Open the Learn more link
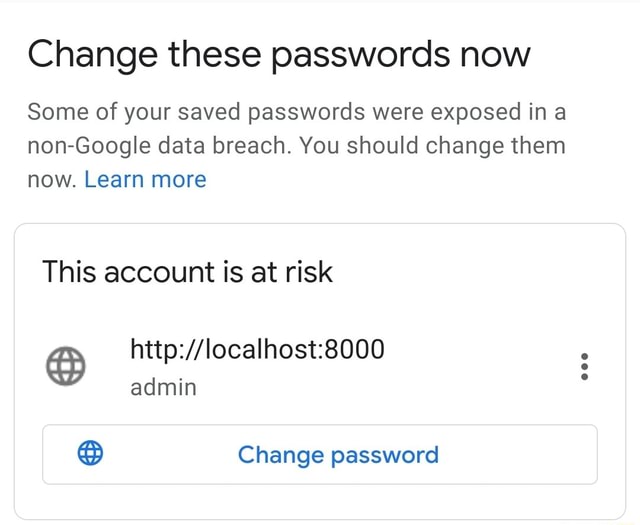Screen dimensions: 640x525 (145, 180)
